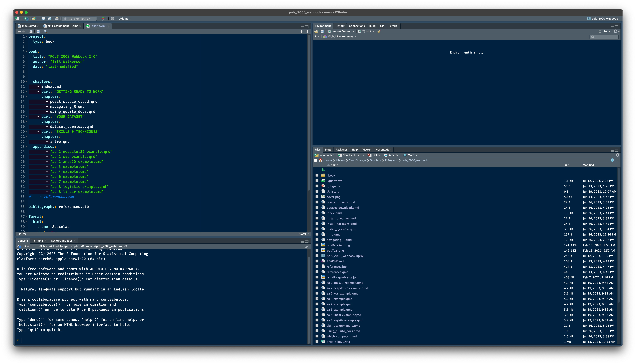Tick the checkbox next to index.qmd
Viewport: 636px width, 364px height.
[x=317, y=213]
